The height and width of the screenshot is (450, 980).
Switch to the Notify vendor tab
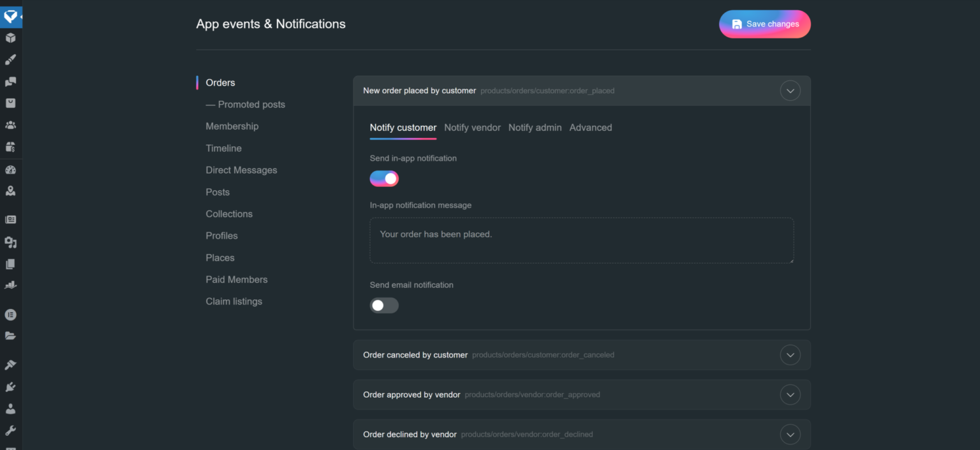(x=472, y=128)
